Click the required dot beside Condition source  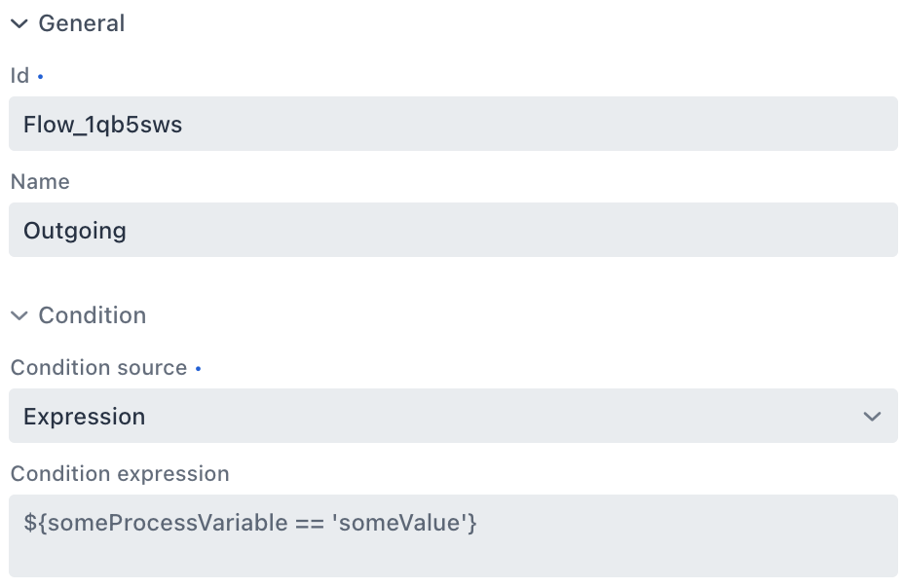coord(199,367)
